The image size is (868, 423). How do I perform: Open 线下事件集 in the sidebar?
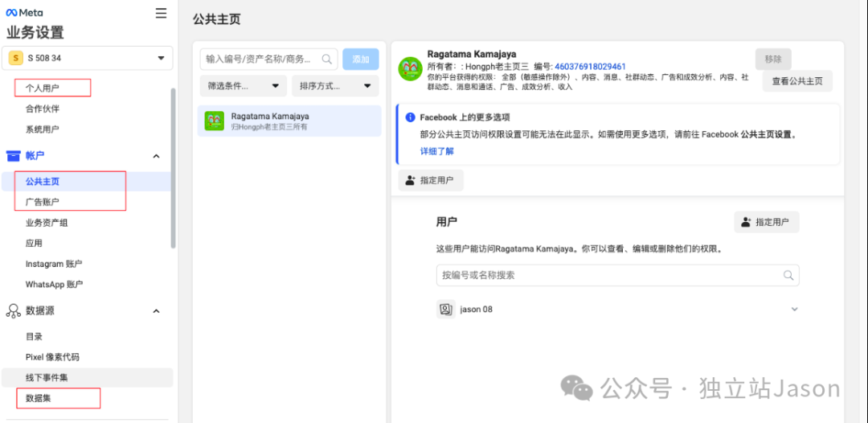point(47,378)
